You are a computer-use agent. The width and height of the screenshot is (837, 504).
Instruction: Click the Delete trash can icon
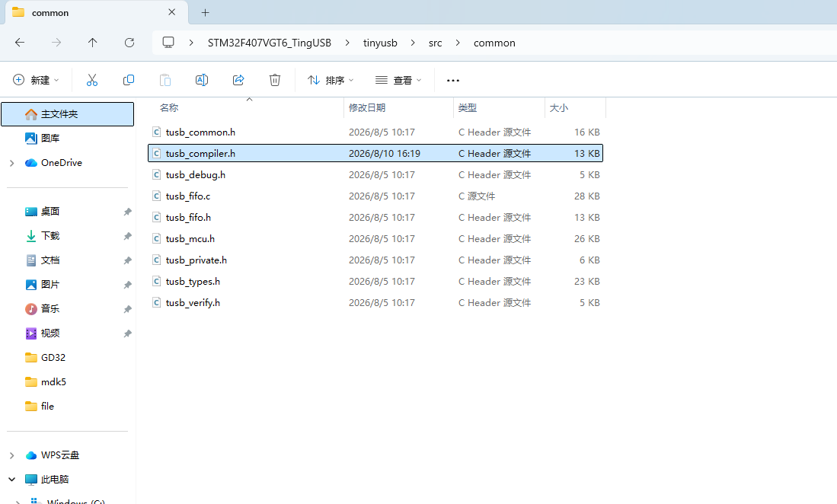pyautogui.click(x=274, y=80)
